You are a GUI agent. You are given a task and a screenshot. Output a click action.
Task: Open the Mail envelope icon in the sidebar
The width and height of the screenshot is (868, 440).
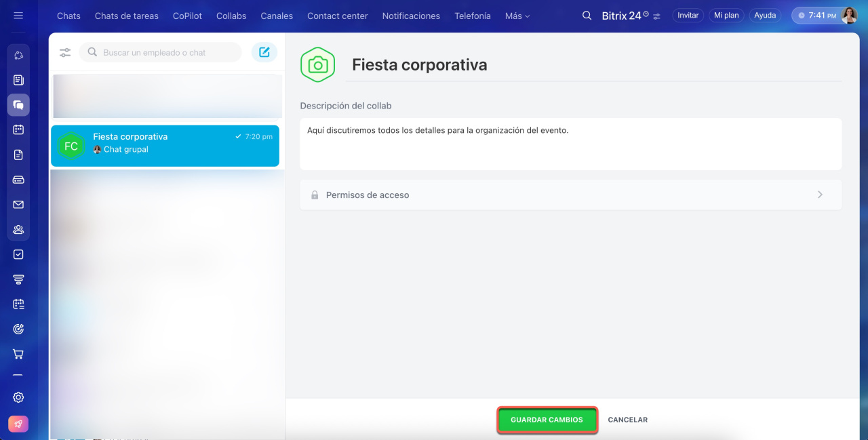point(18,205)
